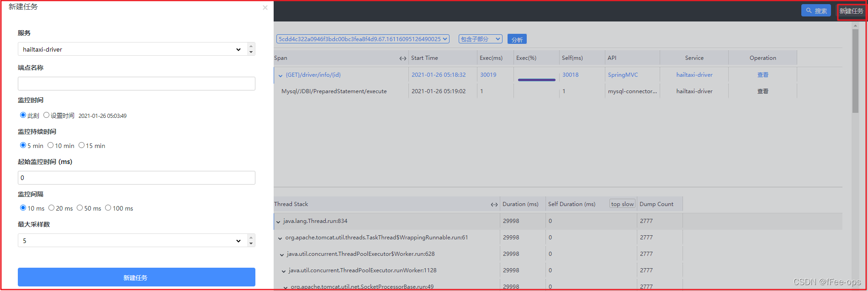Open the 包含子部分 dropdown

pyautogui.click(x=480, y=39)
